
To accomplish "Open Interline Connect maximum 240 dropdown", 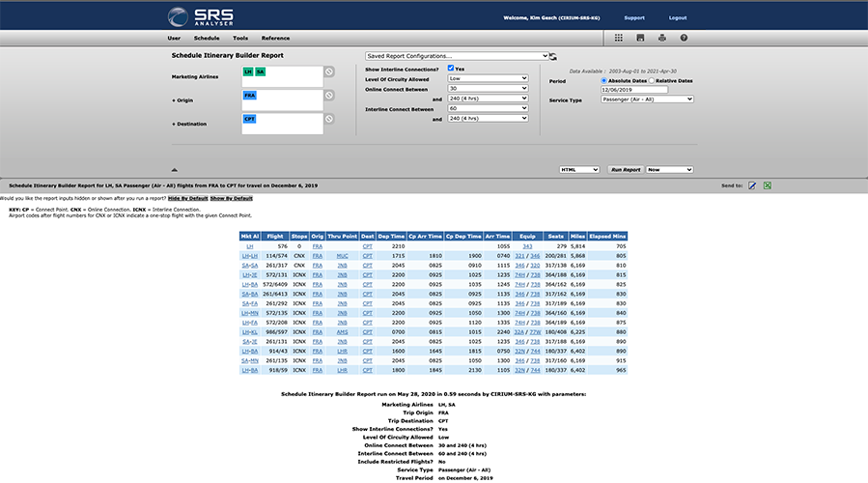I will (488, 118).
